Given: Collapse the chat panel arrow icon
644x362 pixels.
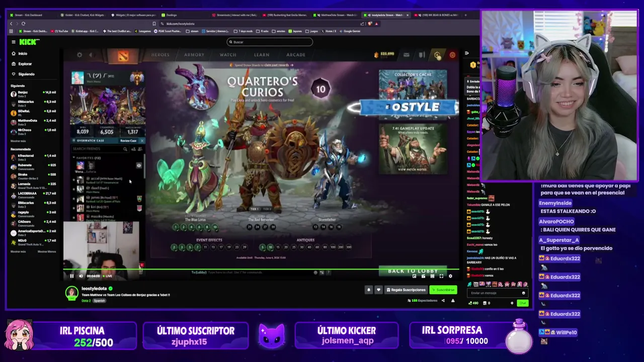Looking at the screenshot, I should (x=466, y=53).
